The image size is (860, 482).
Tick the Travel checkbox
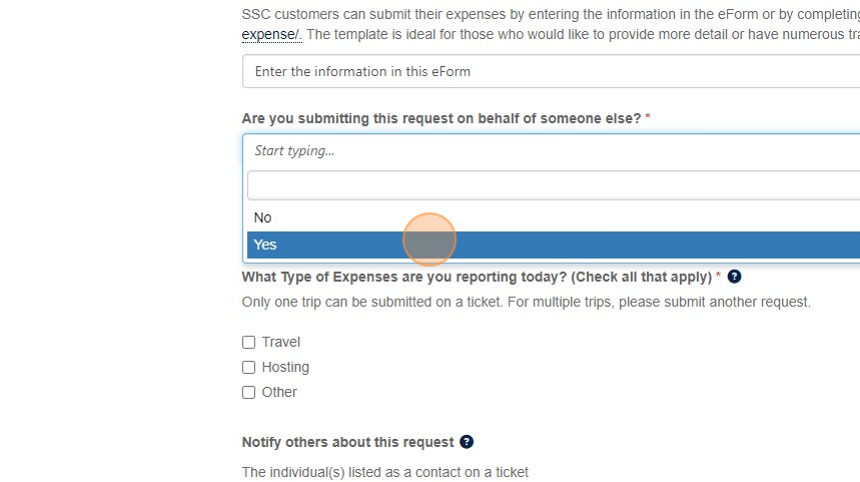(x=249, y=342)
